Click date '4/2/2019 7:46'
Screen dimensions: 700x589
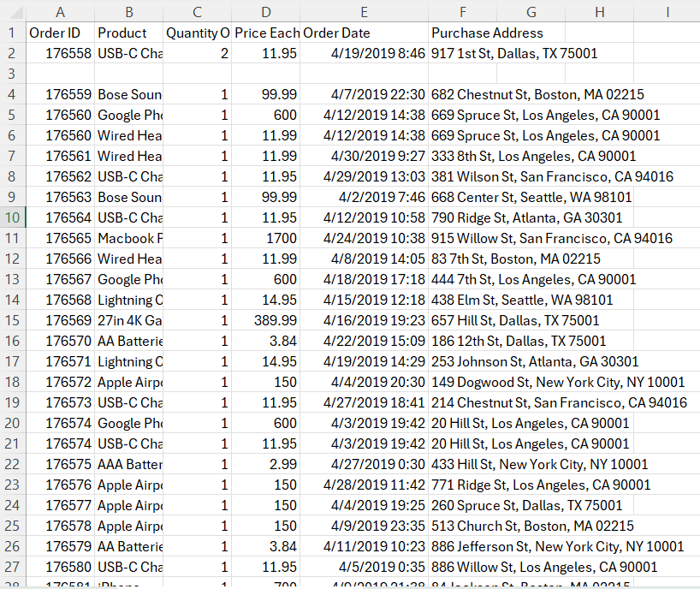pos(365,197)
